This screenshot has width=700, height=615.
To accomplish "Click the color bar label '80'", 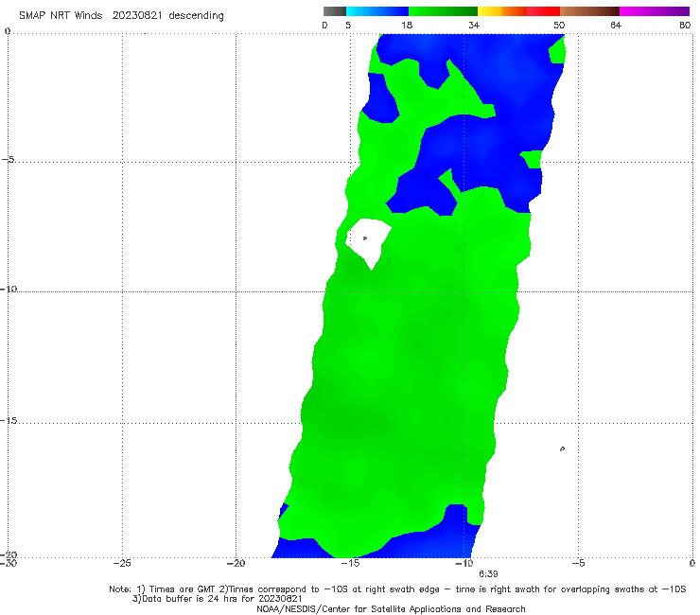I will (685, 26).
